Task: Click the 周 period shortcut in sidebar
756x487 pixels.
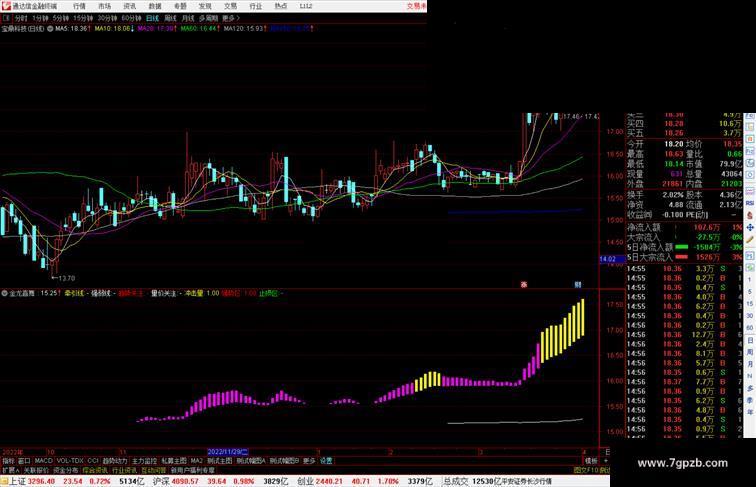Action: point(750,352)
